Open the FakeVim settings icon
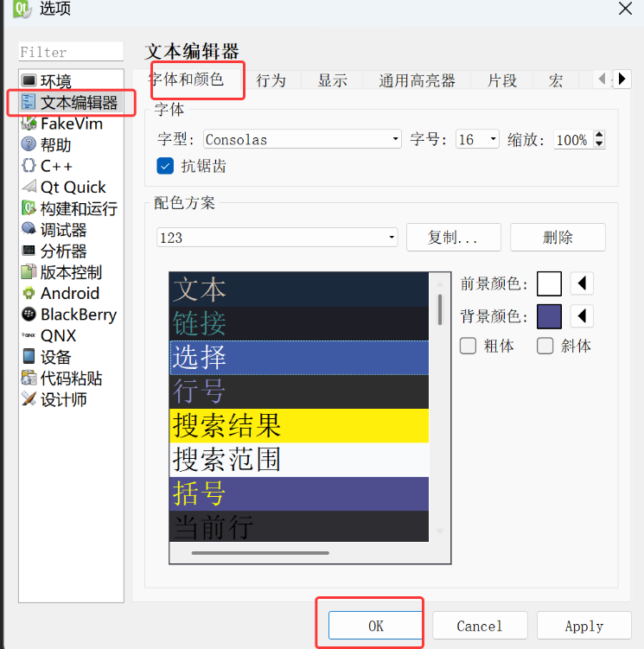 click(x=29, y=123)
